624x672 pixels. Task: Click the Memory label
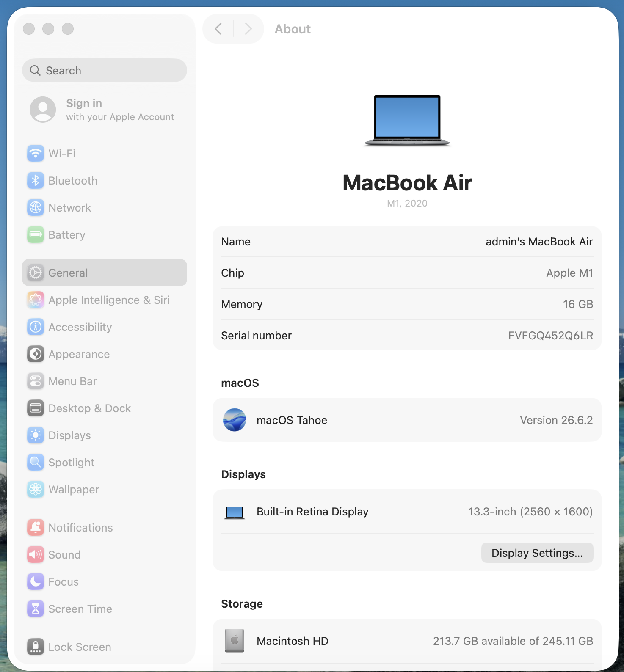coord(242,304)
